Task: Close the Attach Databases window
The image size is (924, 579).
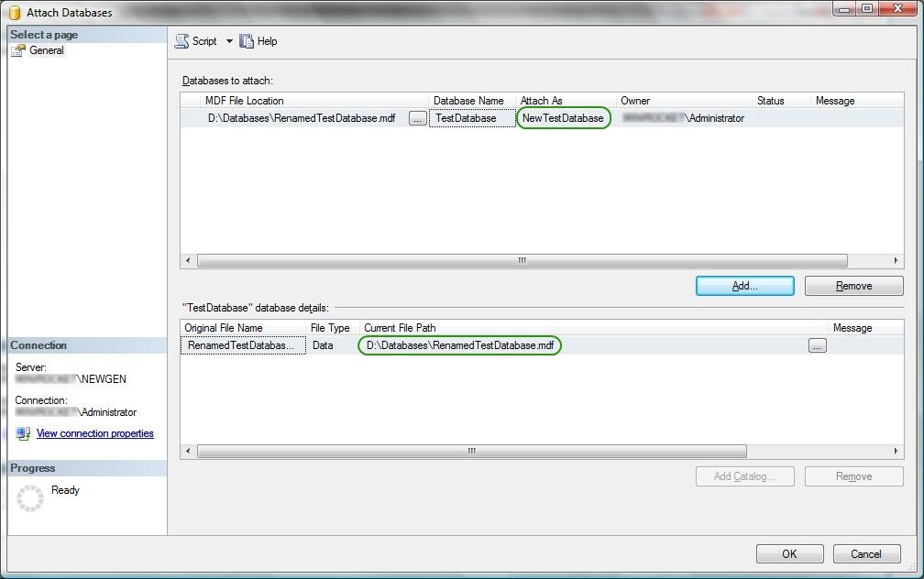Action: tap(898, 9)
